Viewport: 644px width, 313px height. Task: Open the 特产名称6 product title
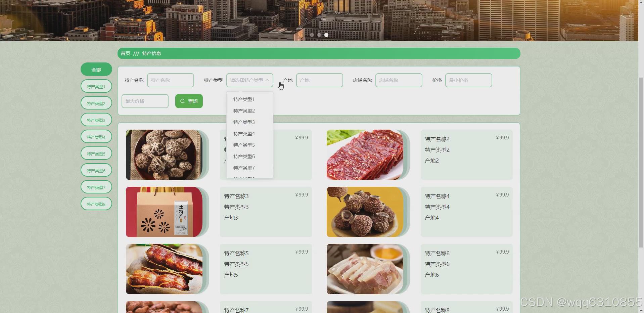tap(437, 253)
